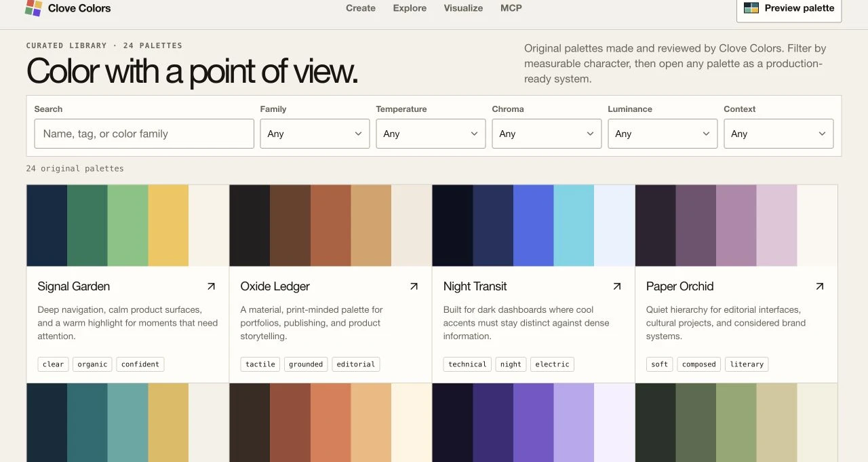
Task: Open Oxide Ledger palette arrow icon
Action: coord(414,286)
